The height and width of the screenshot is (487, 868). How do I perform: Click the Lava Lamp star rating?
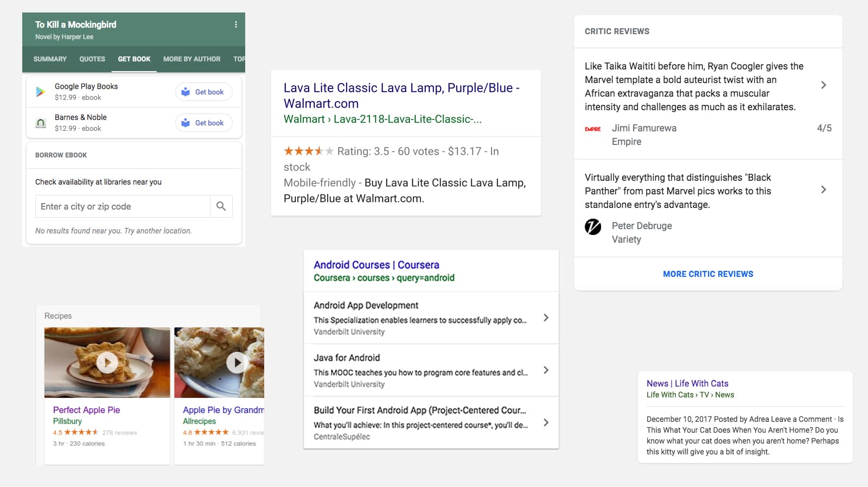pyautogui.click(x=308, y=151)
